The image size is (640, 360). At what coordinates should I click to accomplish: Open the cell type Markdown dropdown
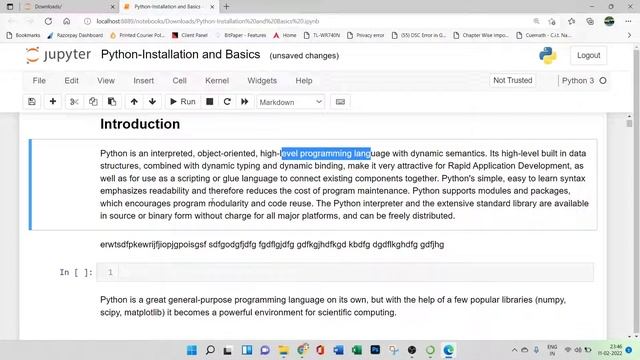(290, 102)
